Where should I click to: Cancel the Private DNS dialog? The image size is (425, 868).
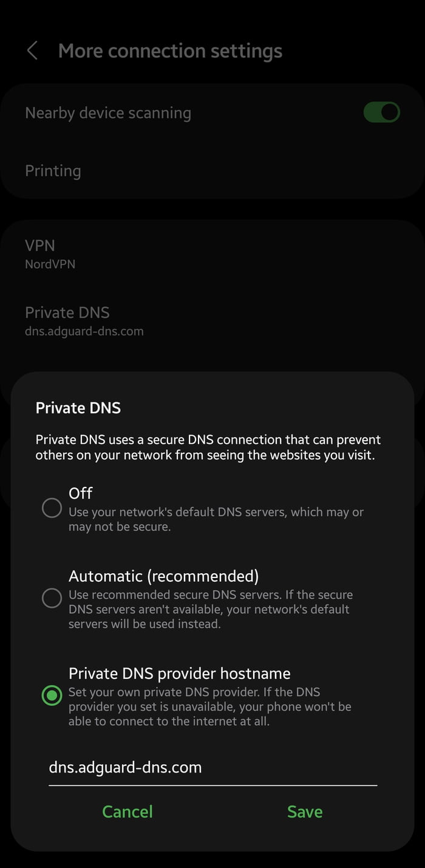point(127,811)
